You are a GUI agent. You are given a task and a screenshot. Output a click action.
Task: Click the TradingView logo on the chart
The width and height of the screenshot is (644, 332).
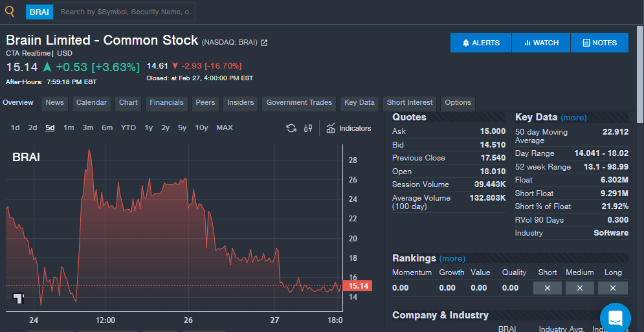[19, 298]
